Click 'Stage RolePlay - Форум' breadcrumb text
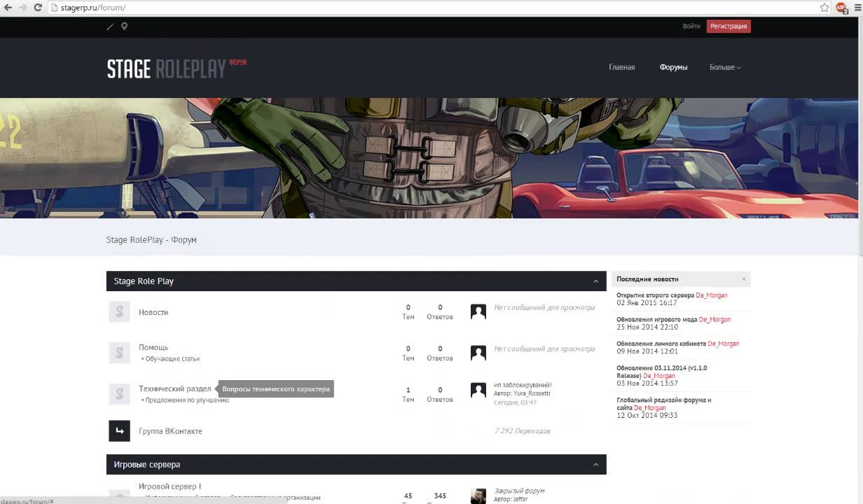Viewport: 863px width, 504px height. pos(151,239)
